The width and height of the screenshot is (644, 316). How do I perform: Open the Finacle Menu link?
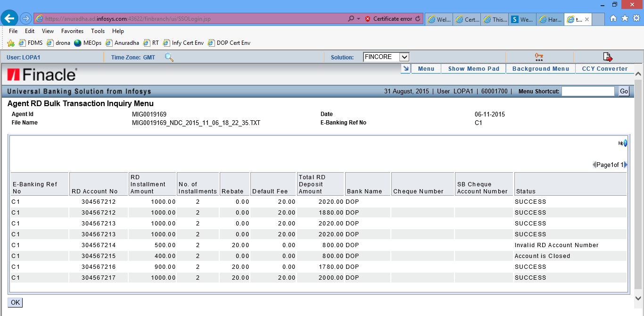coord(426,69)
